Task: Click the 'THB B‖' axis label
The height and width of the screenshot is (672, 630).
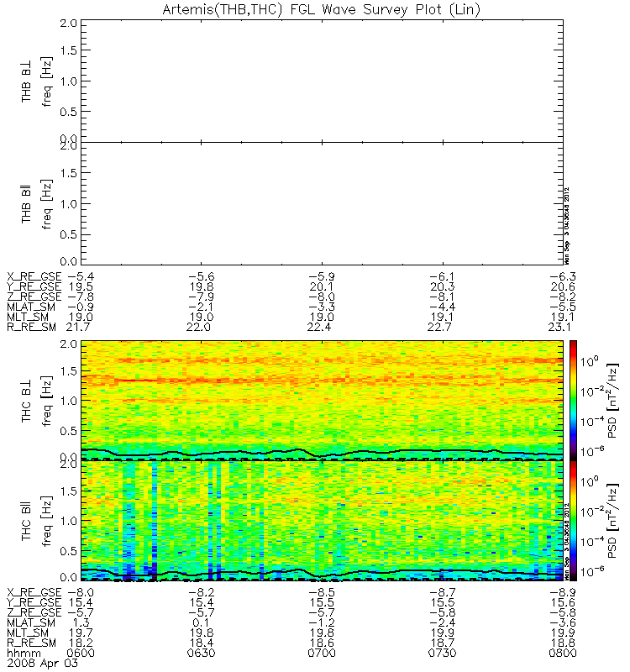Action: pos(26,203)
